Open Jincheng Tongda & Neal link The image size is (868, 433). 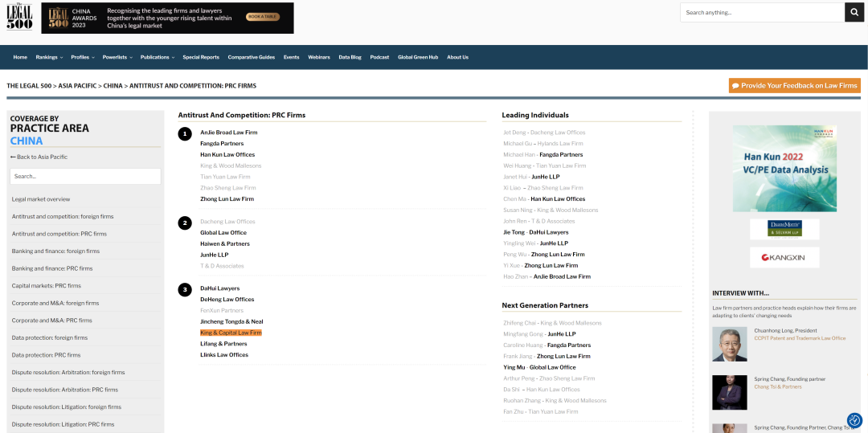[x=231, y=321]
